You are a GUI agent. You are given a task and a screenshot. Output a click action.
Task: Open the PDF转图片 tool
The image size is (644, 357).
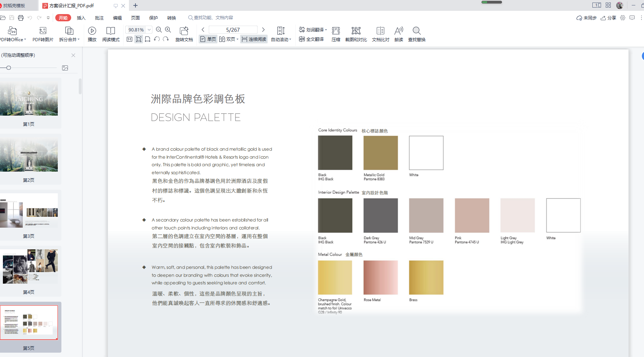[x=43, y=34]
